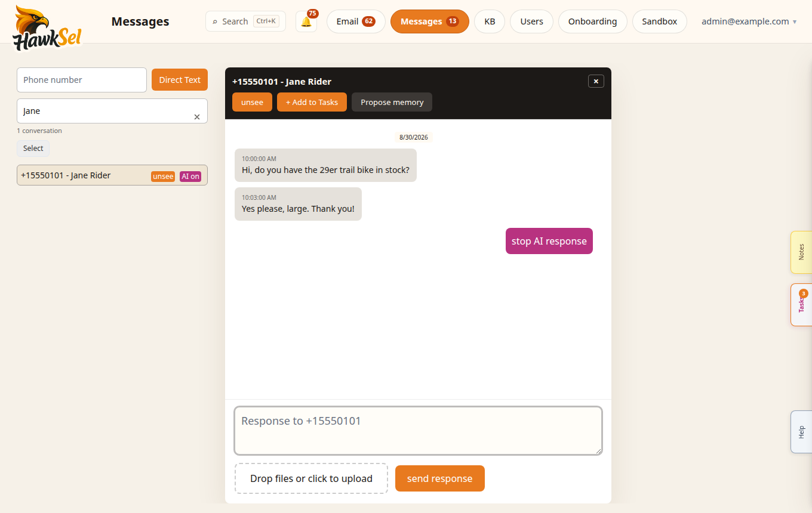Close the Jane Rider conversation panel
This screenshot has height=513, width=812.
click(x=596, y=81)
